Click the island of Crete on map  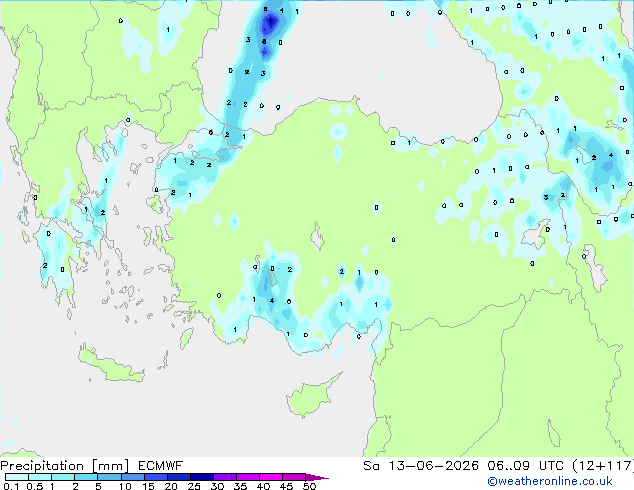(x=109, y=364)
